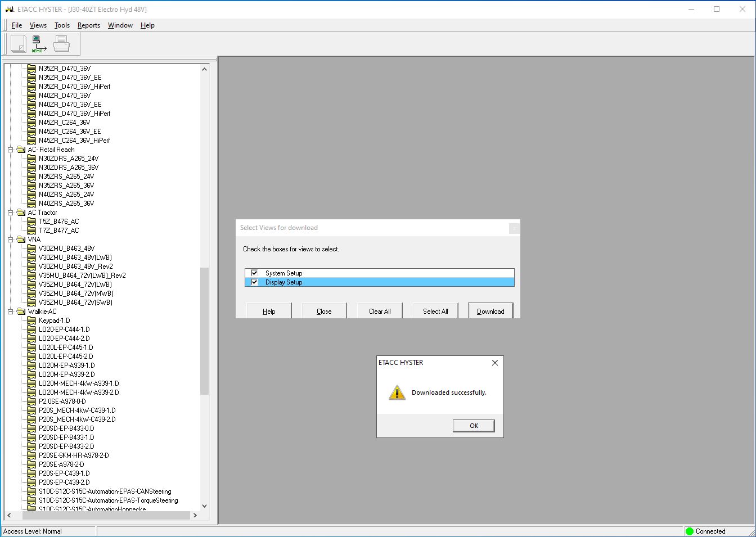Collapse the Walkie-AC tree node

pos(11,312)
